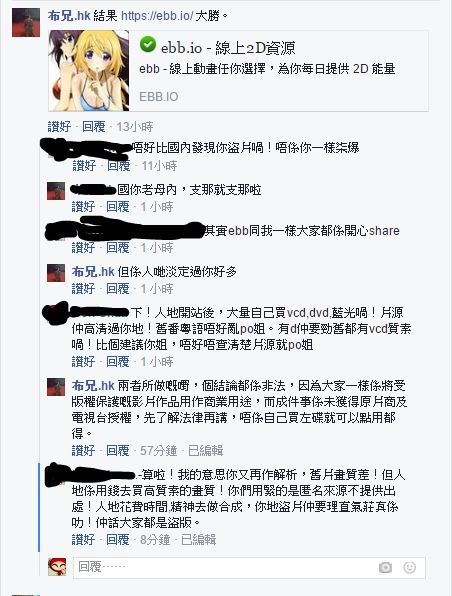Click avatar beside 國你老母內 comment
Viewport: 452px width, 596px height.
pos(56,191)
